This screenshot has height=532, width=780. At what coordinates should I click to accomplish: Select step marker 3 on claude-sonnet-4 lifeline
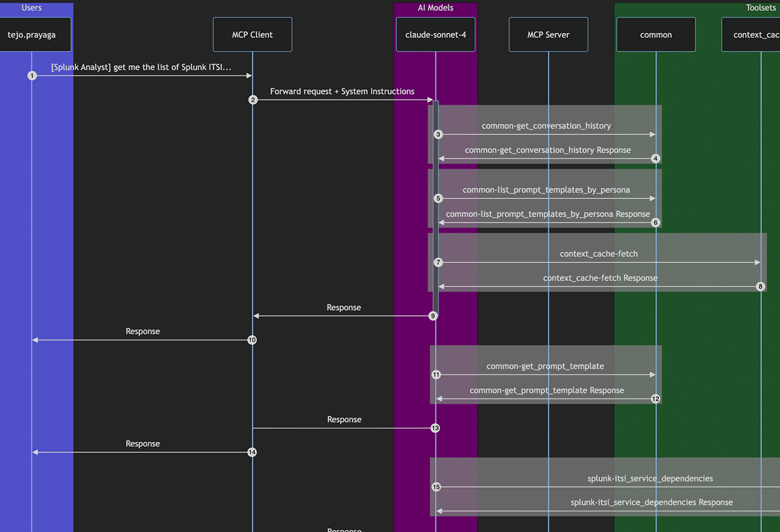coord(438,134)
